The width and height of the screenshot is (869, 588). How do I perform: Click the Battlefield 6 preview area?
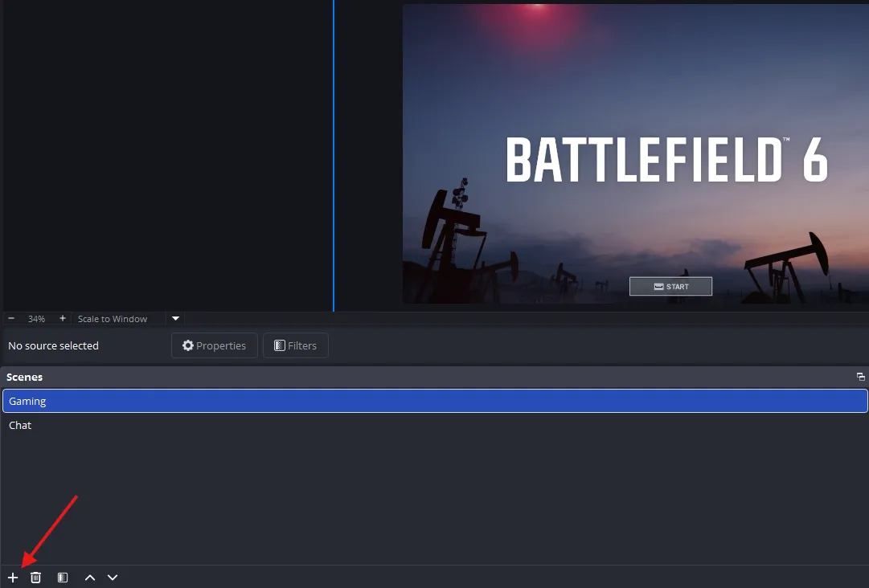[x=635, y=154]
